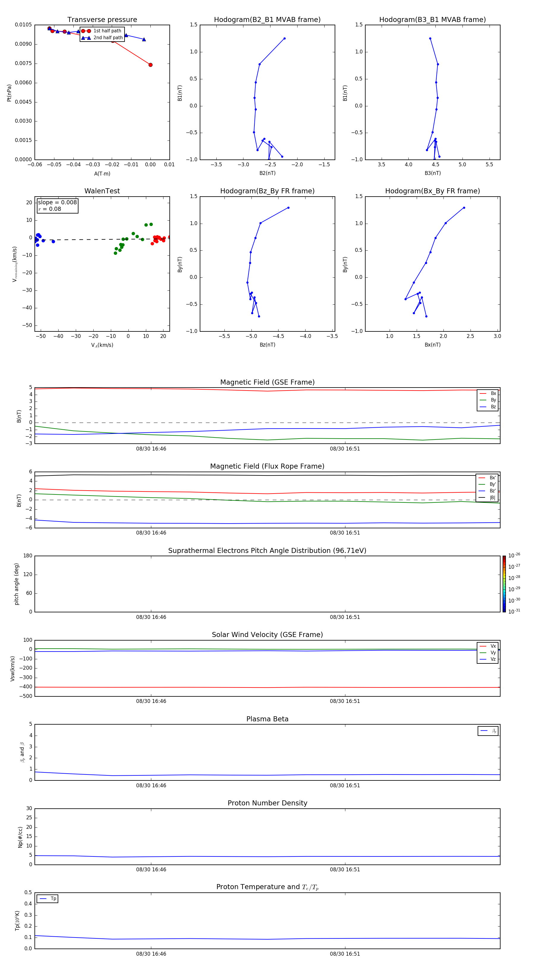Click the "Hodogram(B2_B1 MVAB frame)" title
This screenshot has height=980, width=535.
[x=267, y=20]
